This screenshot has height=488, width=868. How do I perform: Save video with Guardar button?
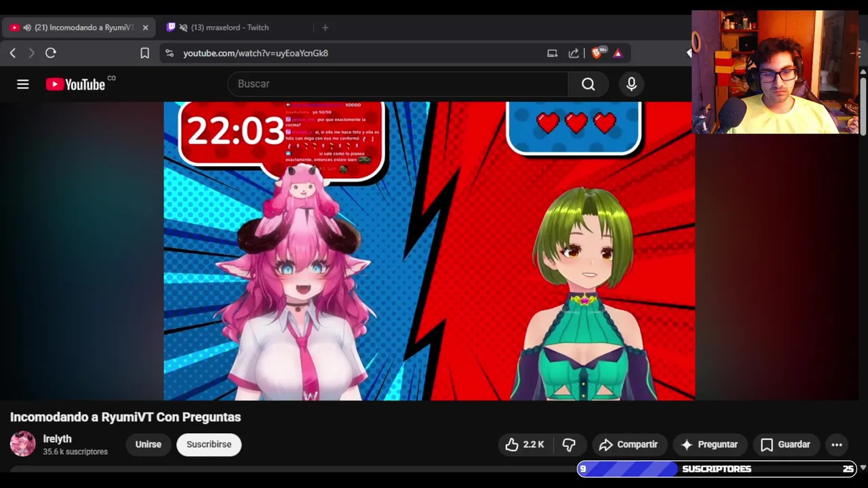785,445
